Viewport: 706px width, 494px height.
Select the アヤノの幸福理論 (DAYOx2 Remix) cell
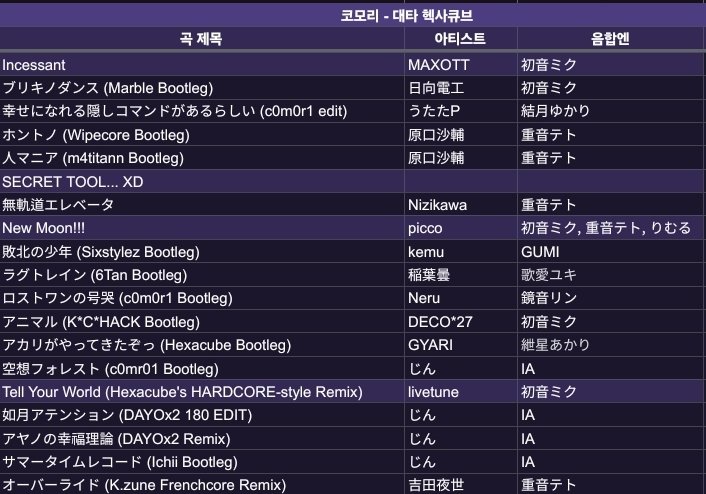coord(202,439)
